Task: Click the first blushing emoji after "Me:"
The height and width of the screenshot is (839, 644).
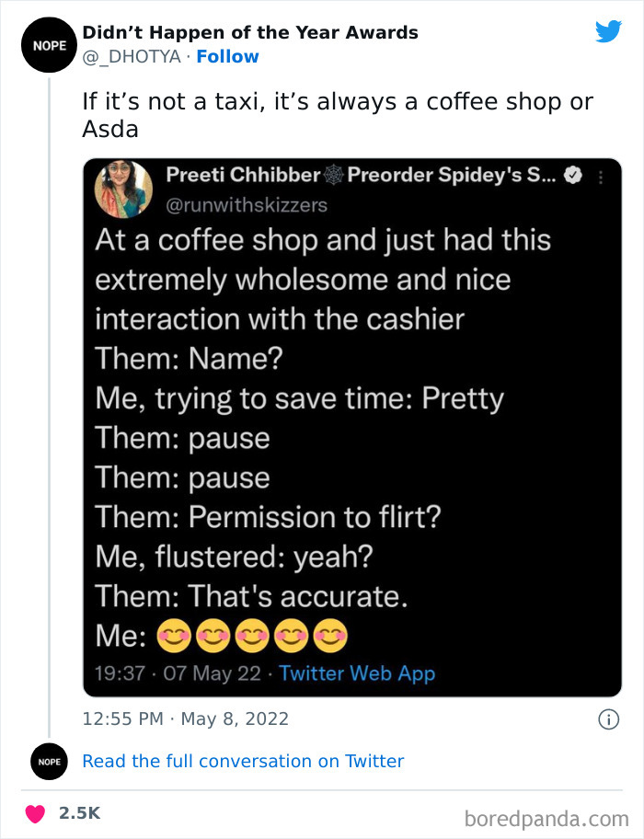Action: coord(174,635)
